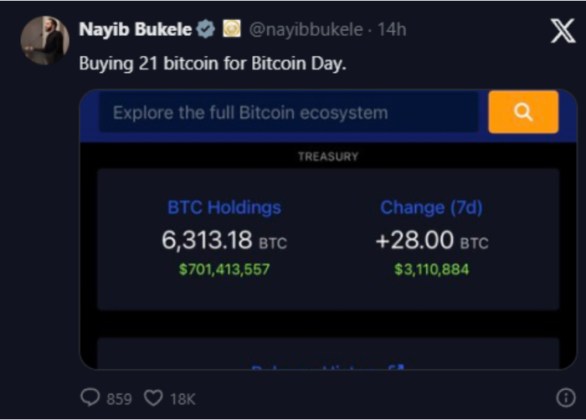Viewport: 586px width, 420px height.
Task: Open the info icon at the bottom right
Action: [x=566, y=398]
